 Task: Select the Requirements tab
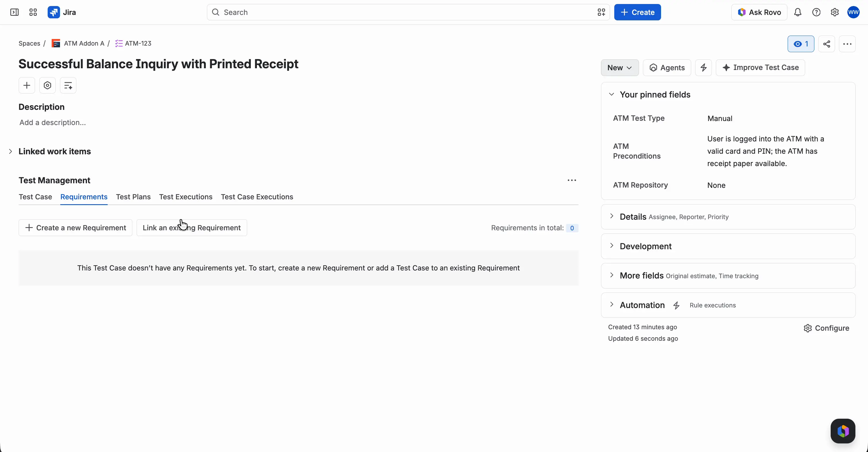coord(84,197)
